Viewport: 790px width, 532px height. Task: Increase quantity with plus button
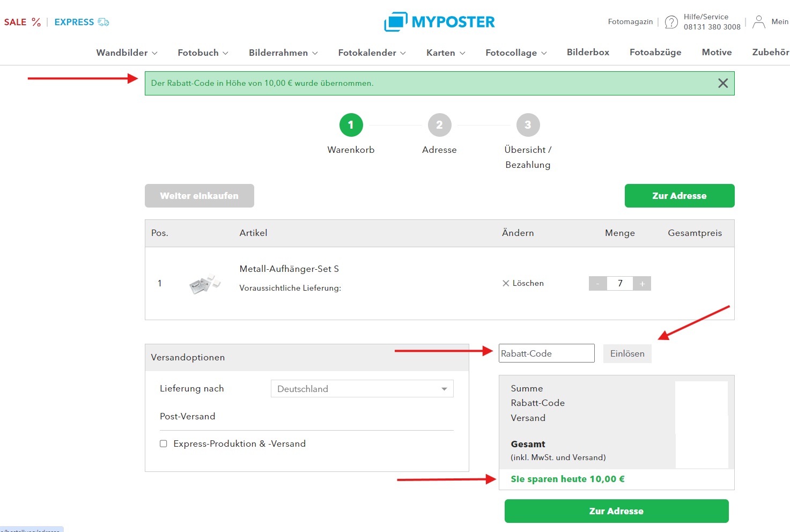coord(642,283)
